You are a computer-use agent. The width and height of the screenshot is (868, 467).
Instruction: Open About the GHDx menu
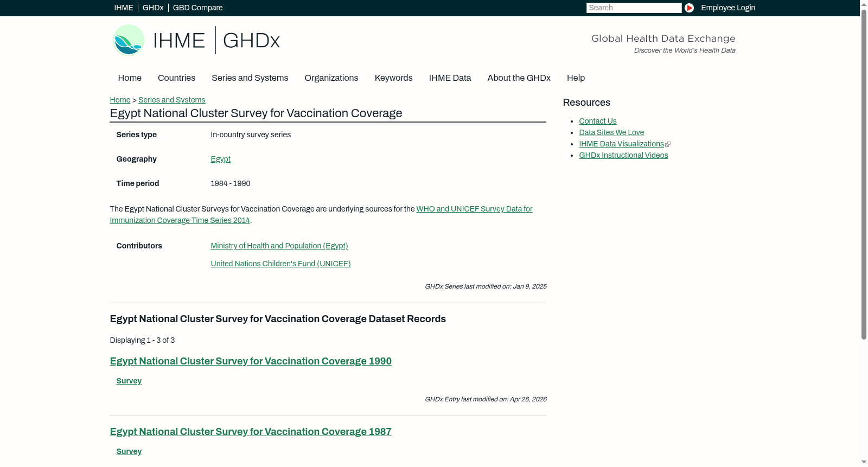pyautogui.click(x=519, y=78)
